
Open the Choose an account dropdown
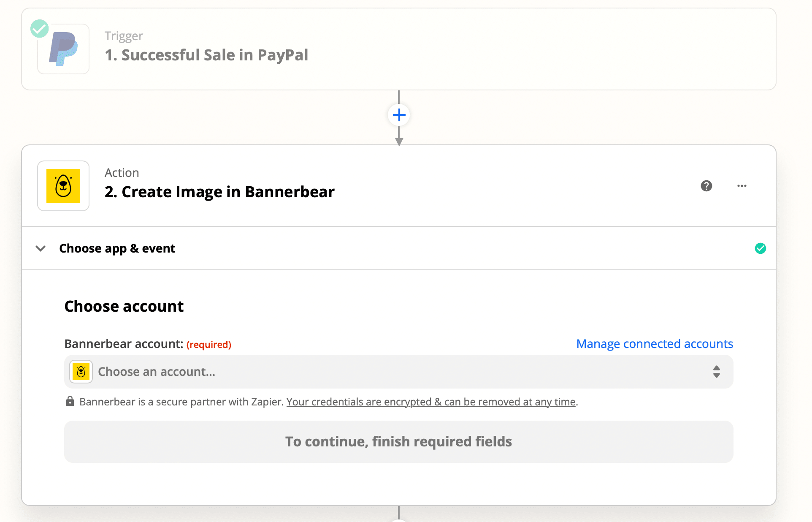(398, 372)
